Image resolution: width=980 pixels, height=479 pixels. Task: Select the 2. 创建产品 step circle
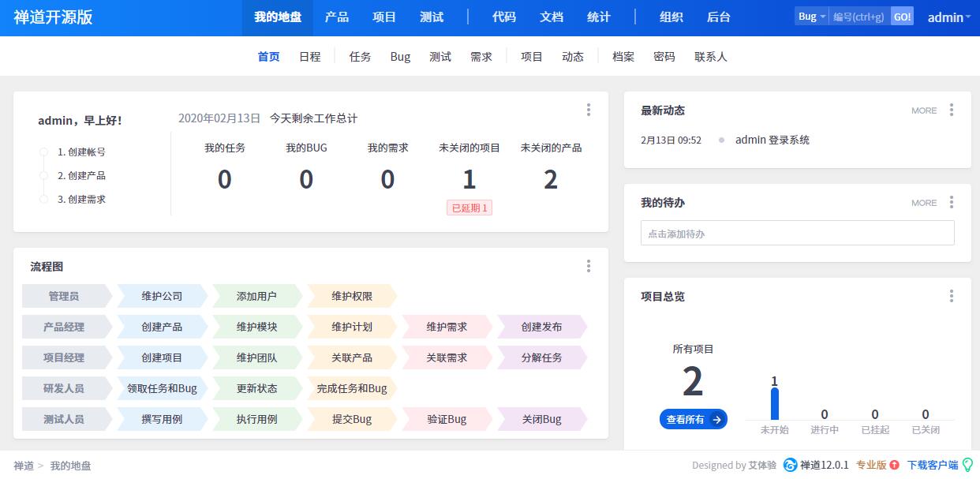click(44, 175)
